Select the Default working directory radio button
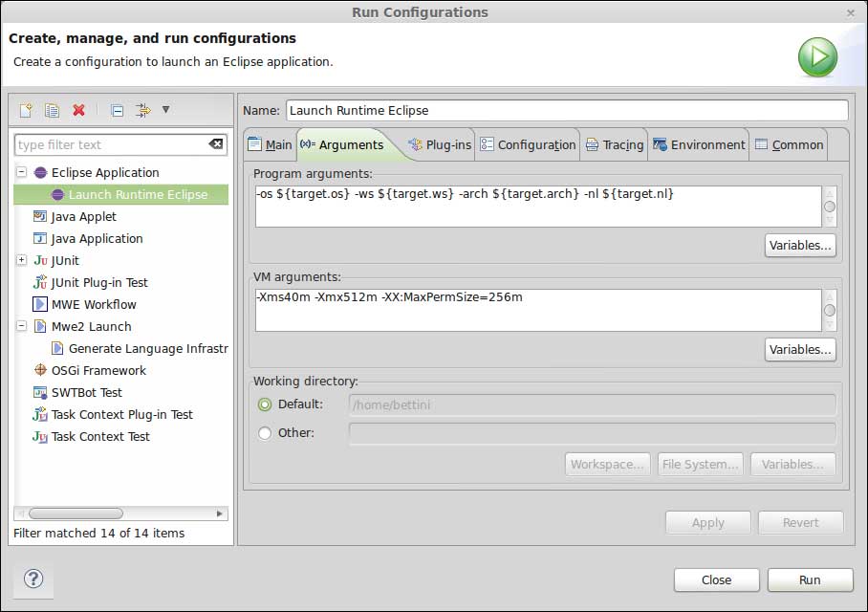The width and height of the screenshot is (868, 612). point(265,404)
